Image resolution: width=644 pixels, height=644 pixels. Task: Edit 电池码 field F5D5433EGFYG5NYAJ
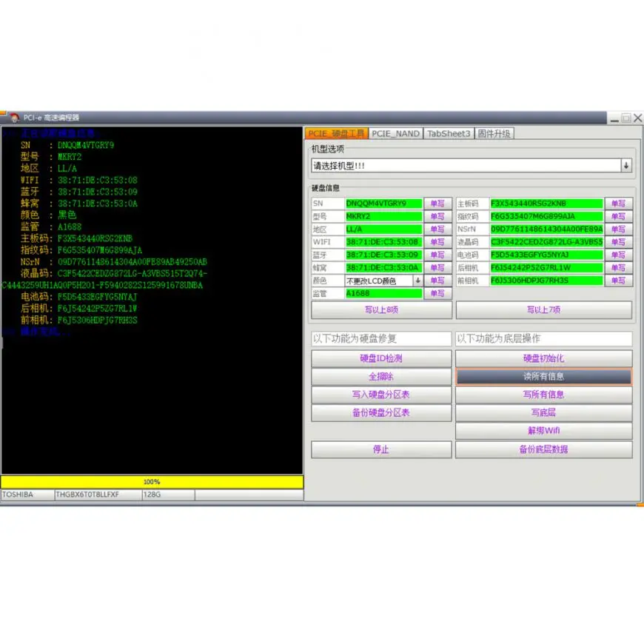tap(547, 255)
